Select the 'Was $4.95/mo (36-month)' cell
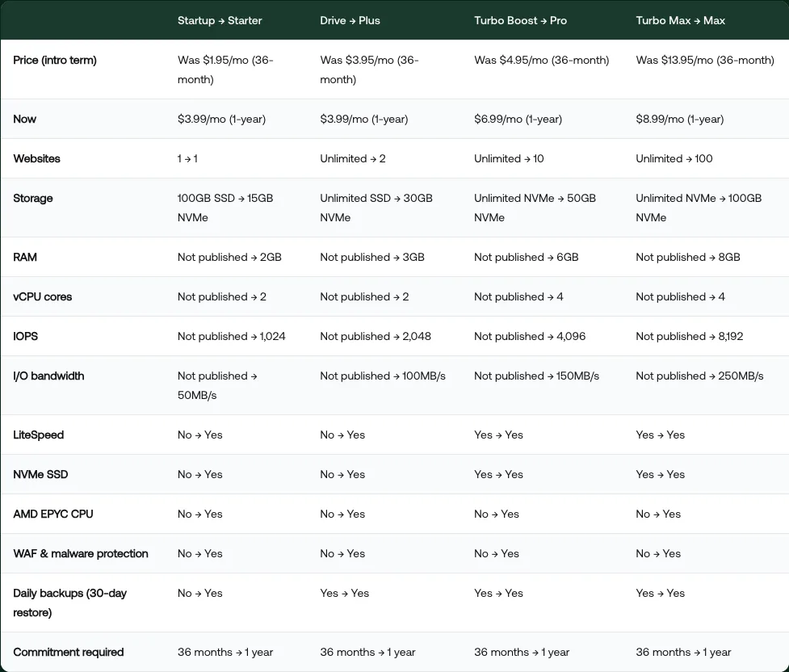Image resolution: width=789 pixels, height=672 pixels. coord(541,60)
